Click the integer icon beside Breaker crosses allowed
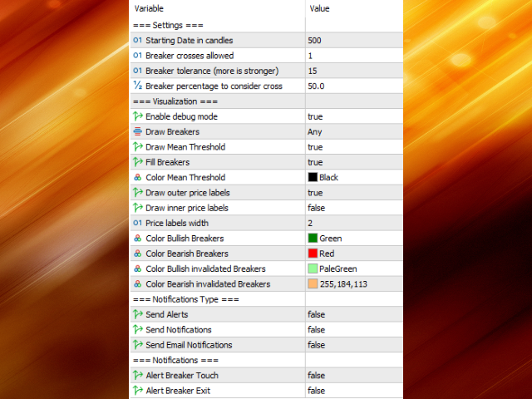 (x=137, y=56)
